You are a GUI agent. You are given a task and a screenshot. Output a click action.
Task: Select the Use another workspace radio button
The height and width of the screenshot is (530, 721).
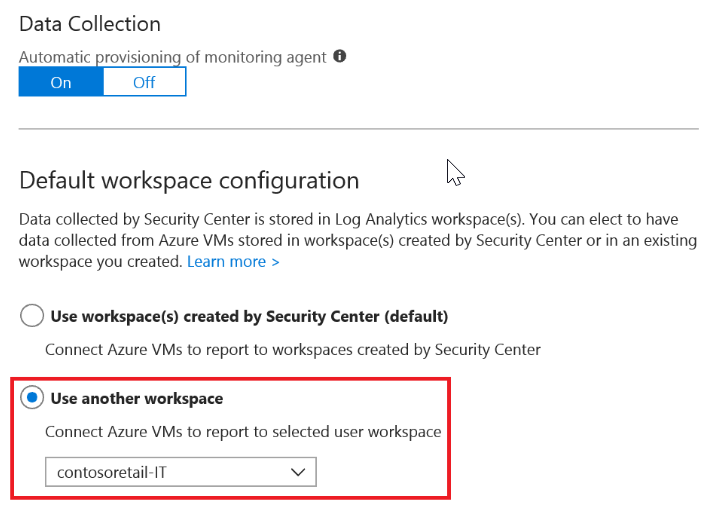pyautogui.click(x=32, y=398)
